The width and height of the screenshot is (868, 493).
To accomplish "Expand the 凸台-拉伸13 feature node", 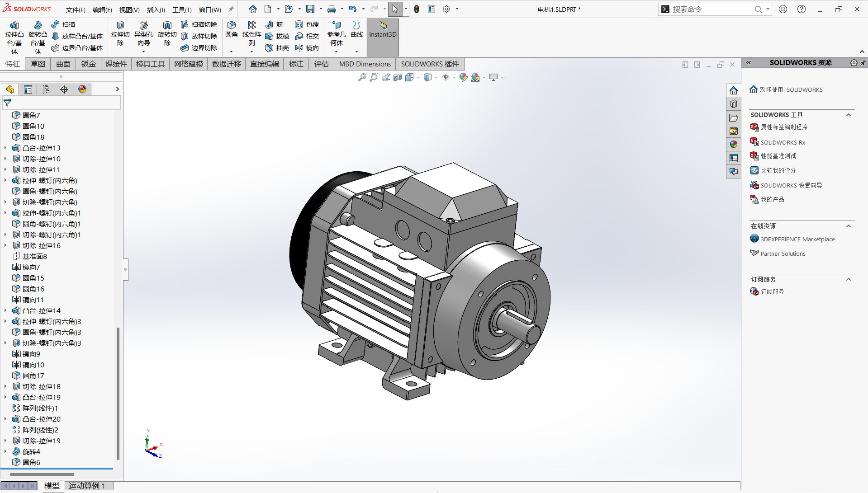I will click(x=5, y=148).
